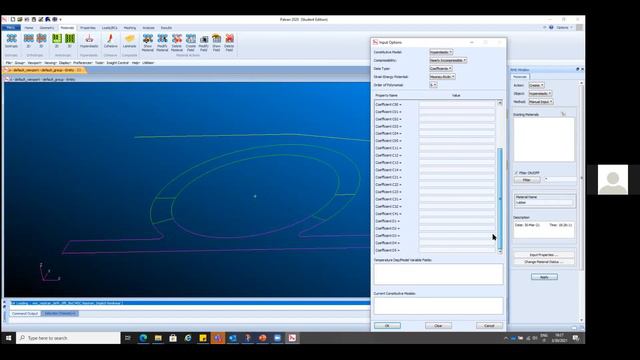Select the Command Output tab

tap(25, 313)
